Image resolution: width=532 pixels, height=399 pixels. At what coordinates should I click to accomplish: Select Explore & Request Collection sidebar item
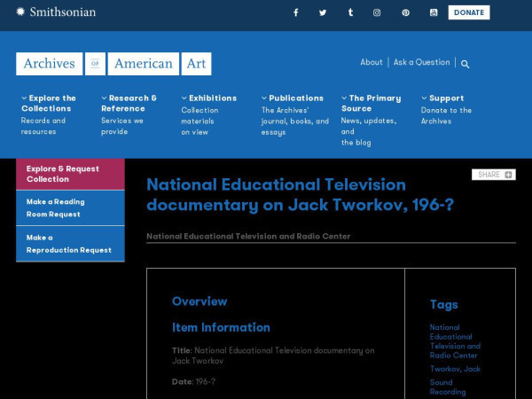70,174
